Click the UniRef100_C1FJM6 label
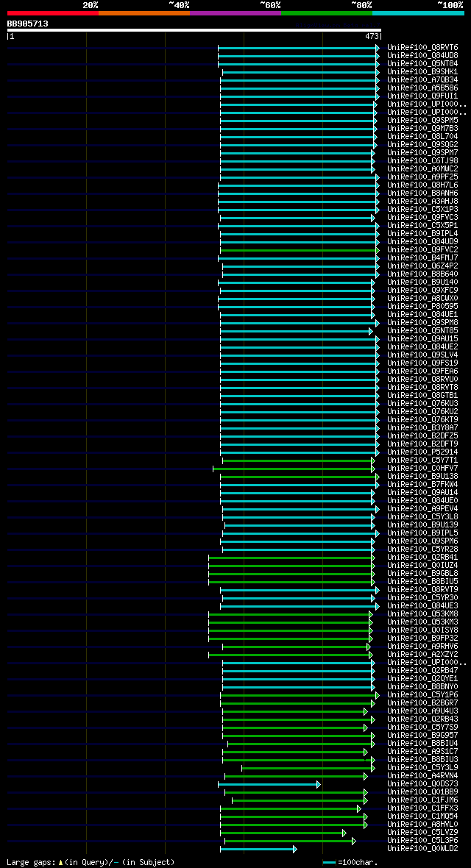This screenshot has width=471, height=868. pos(422,800)
